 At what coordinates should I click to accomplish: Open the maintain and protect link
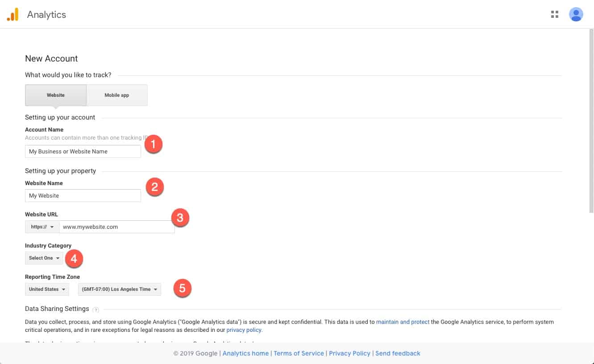pos(403,322)
